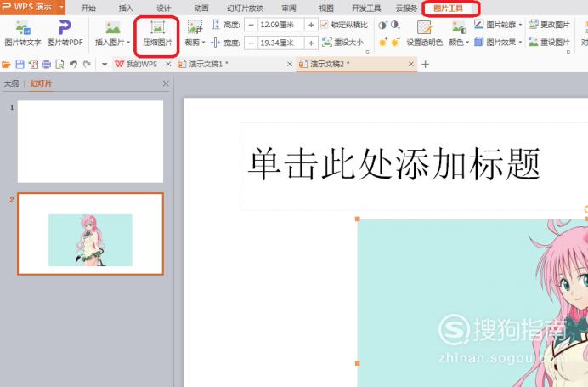Open the 图片转文字 tool
This screenshot has width=588, height=387.
(22, 34)
